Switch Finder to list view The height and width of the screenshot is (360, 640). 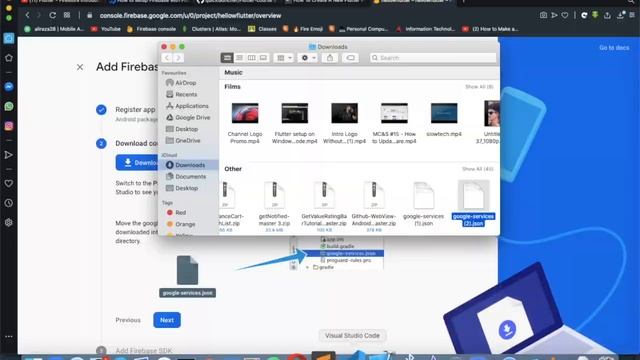coord(239,58)
